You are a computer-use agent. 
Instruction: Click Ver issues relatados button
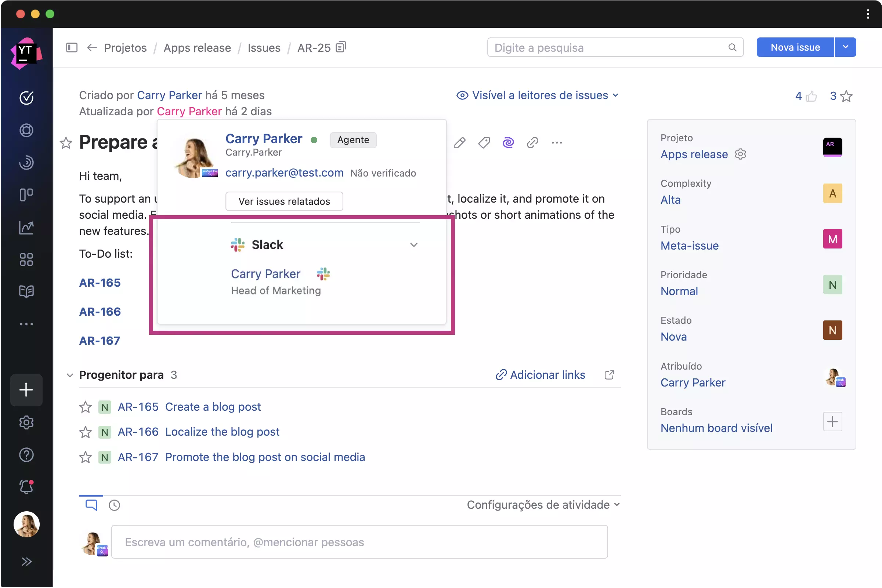(x=284, y=202)
